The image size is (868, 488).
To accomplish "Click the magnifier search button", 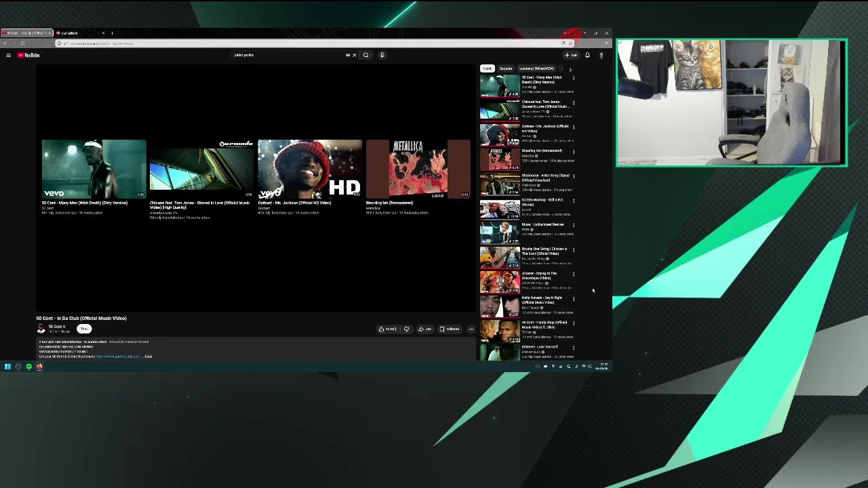I will point(366,56).
